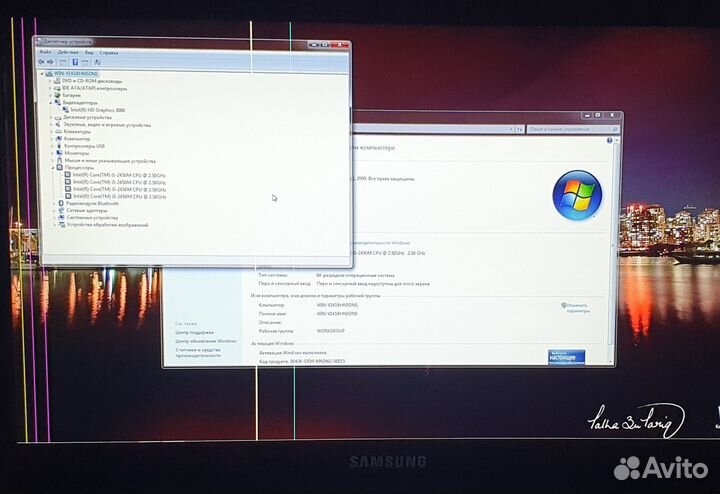
Task: Expand the Устройства обработки изображений arrow
Action: coord(56,225)
